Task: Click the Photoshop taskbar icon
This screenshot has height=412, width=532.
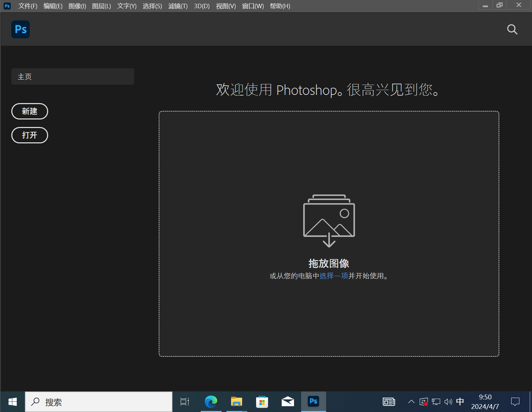Action: tap(313, 402)
